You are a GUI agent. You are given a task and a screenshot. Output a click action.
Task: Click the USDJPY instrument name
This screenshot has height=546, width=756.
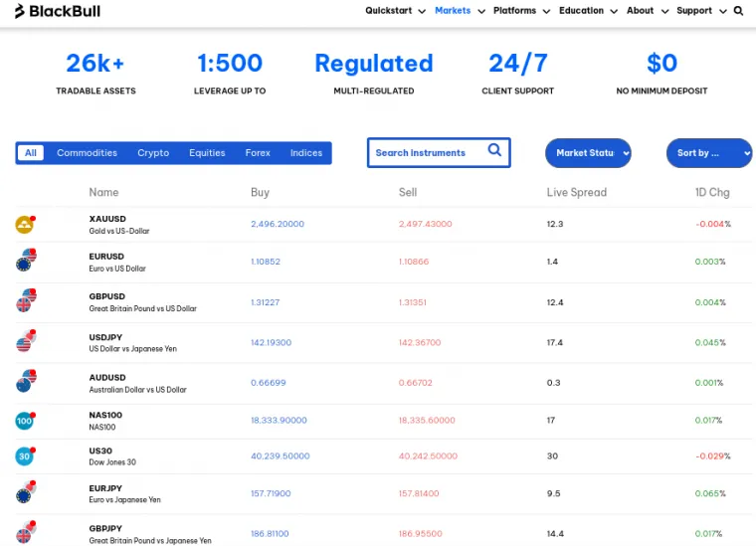105,337
